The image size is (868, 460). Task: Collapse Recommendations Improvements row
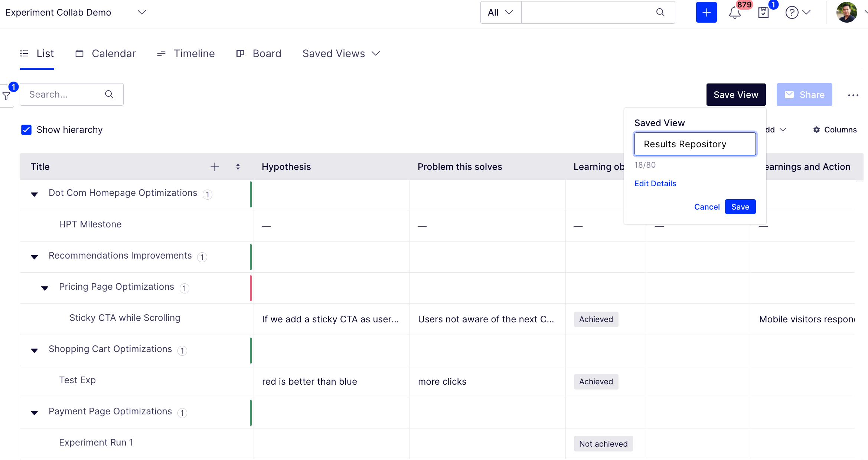tap(34, 257)
